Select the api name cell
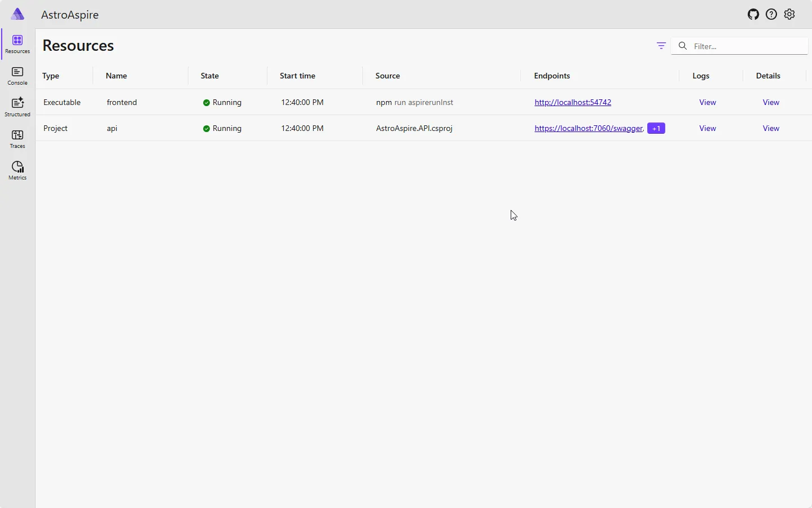812x508 pixels. [112, 128]
